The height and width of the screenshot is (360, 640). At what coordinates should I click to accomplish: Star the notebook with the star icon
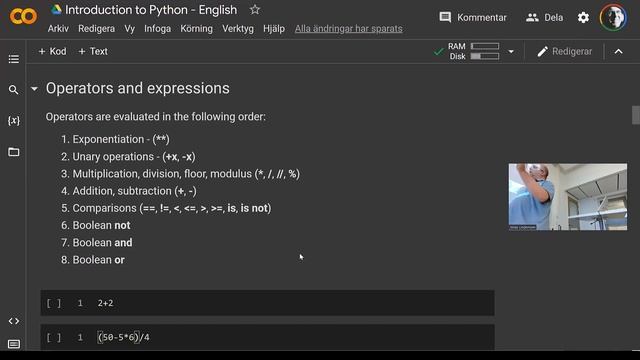[x=255, y=10]
